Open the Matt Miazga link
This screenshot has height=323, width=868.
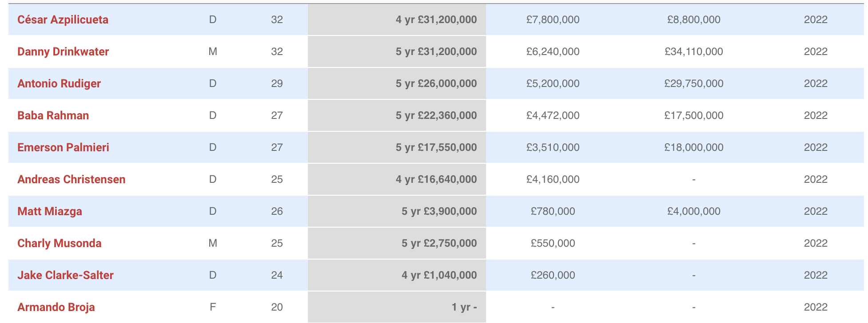(50, 211)
